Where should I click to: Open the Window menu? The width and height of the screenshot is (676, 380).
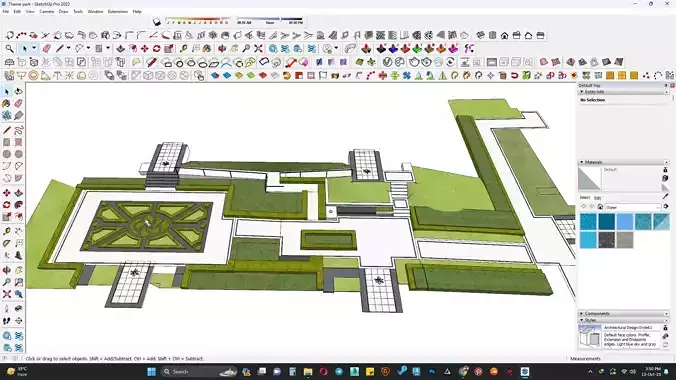point(95,12)
